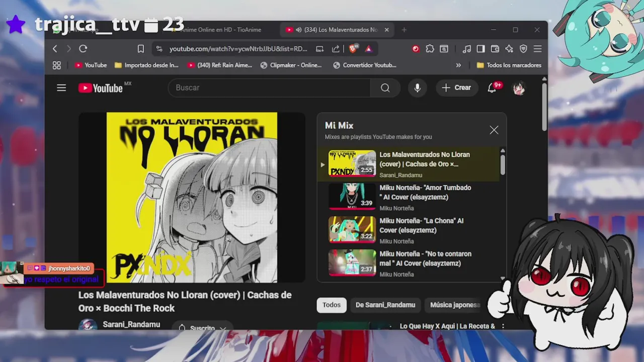Open site settings icon in address bar

pos(159,49)
